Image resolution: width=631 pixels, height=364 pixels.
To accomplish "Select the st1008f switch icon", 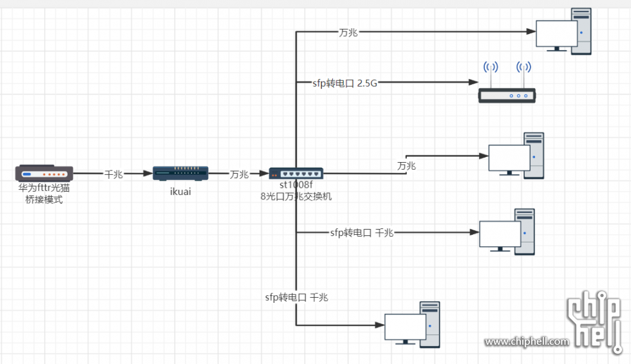I will [x=296, y=174].
